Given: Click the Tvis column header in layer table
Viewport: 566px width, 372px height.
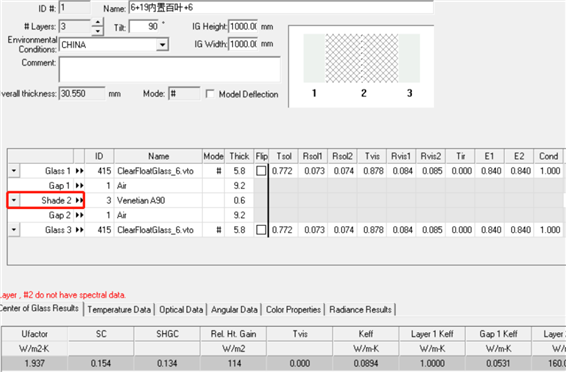Looking at the screenshot, I should (x=372, y=156).
